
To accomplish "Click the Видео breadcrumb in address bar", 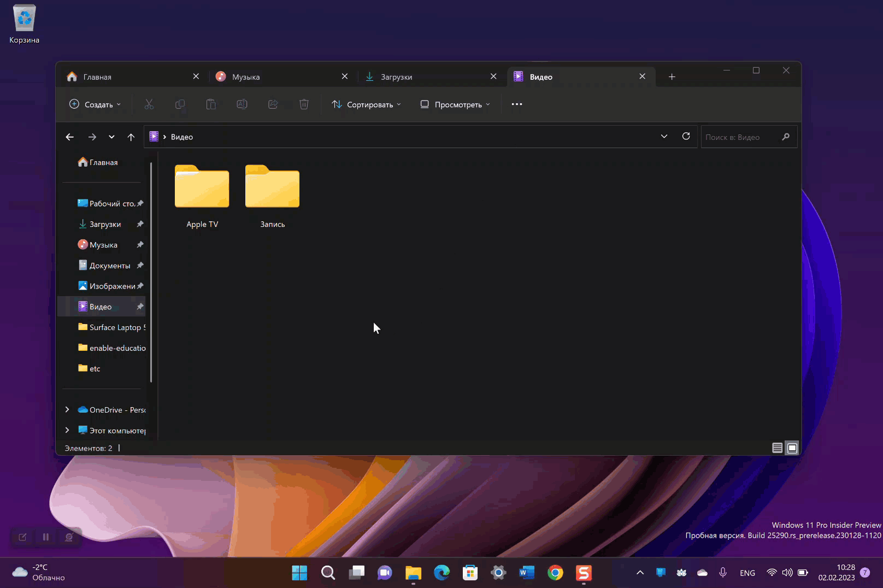I will coord(182,137).
